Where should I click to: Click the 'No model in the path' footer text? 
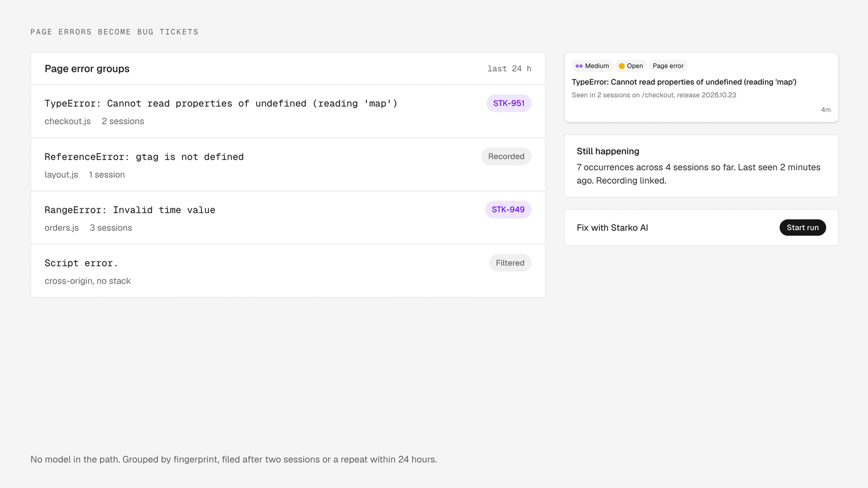point(234,459)
